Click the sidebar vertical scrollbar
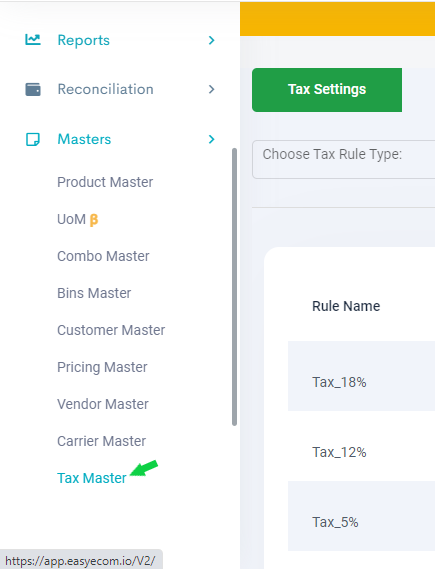Image resolution: width=435 pixels, height=569 pixels. coord(234,287)
